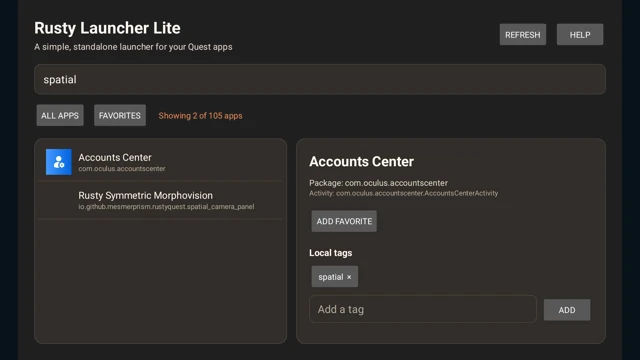Screen dimensions: 640x360
Task: Select Rusty Symmetric Morphovision in app list
Action: 145,195
